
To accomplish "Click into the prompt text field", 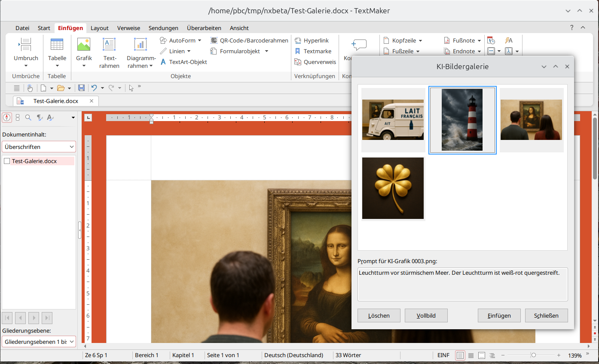I will (462, 284).
